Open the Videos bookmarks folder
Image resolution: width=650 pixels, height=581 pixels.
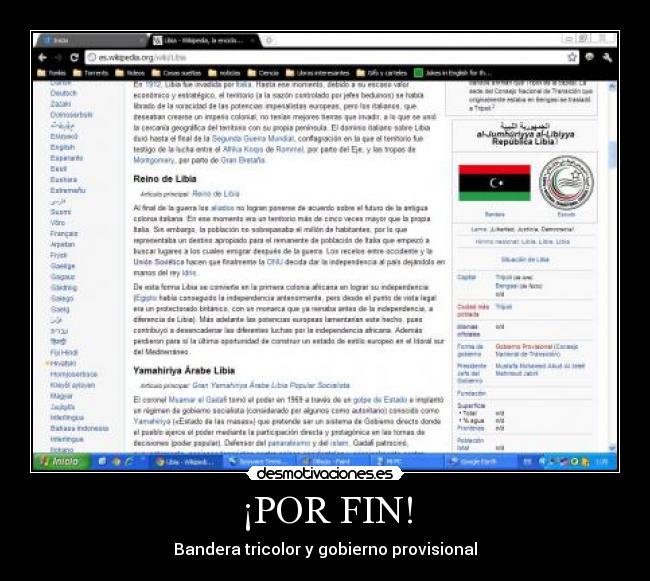pyautogui.click(x=130, y=73)
